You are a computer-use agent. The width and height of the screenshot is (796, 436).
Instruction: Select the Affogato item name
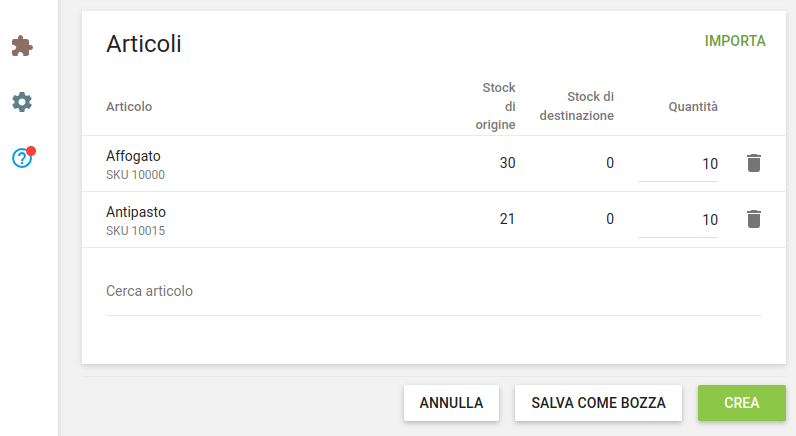click(133, 156)
